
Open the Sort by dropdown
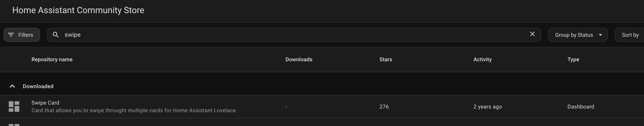[x=630, y=35]
